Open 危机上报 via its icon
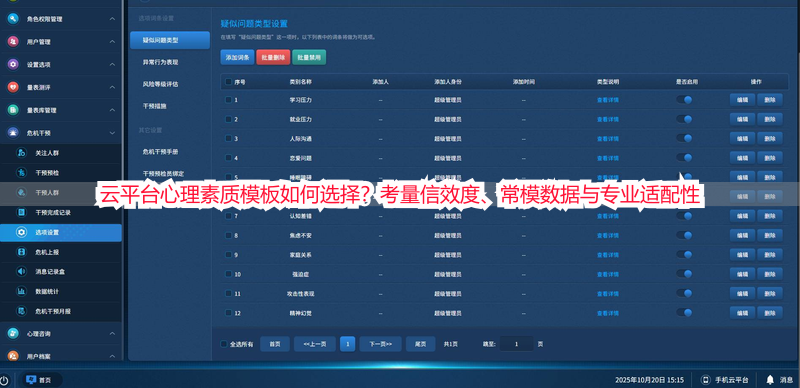The image size is (800, 388). [x=21, y=252]
